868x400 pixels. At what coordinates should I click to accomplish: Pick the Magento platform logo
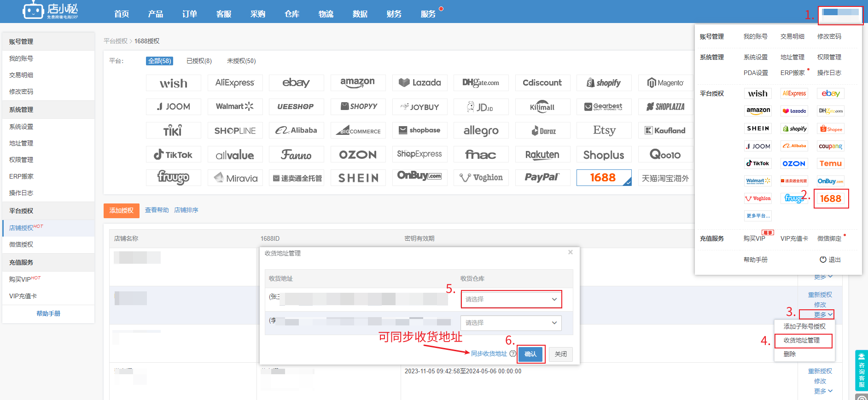pos(666,83)
